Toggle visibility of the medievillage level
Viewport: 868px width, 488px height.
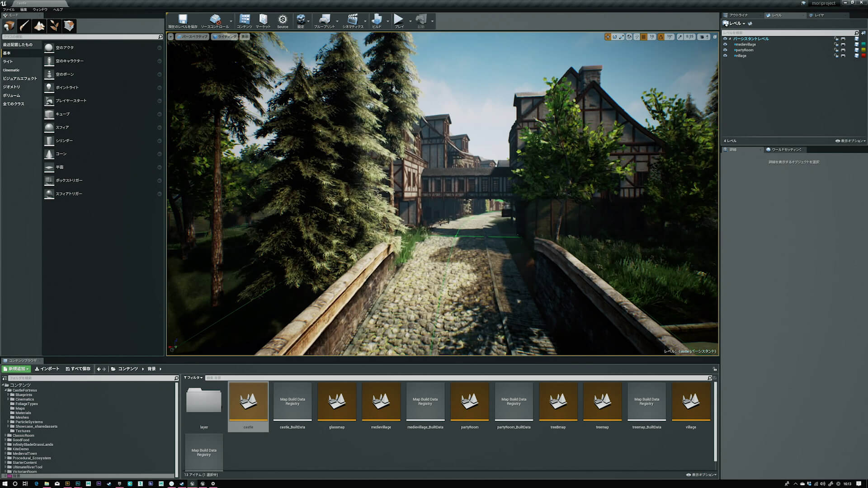tap(725, 44)
